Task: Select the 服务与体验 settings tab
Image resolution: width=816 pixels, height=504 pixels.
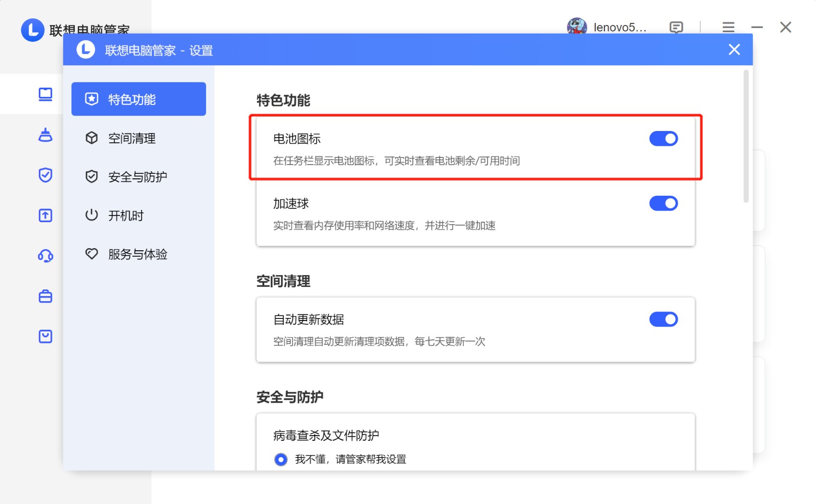Action: click(x=139, y=254)
